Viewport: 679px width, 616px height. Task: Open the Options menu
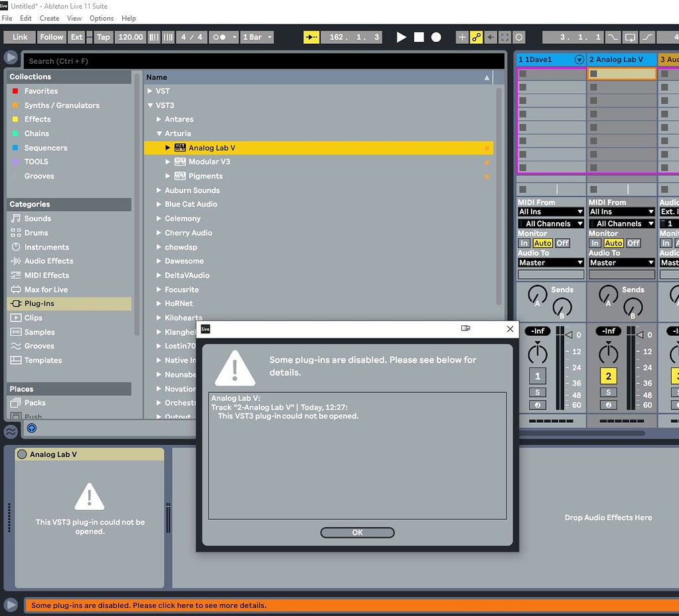(102, 18)
